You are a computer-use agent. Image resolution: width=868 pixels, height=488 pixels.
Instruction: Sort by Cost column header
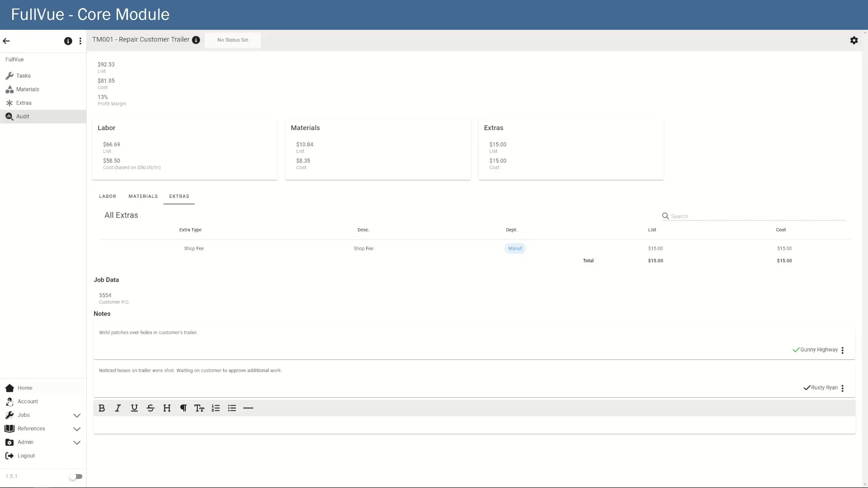[x=781, y=230]
